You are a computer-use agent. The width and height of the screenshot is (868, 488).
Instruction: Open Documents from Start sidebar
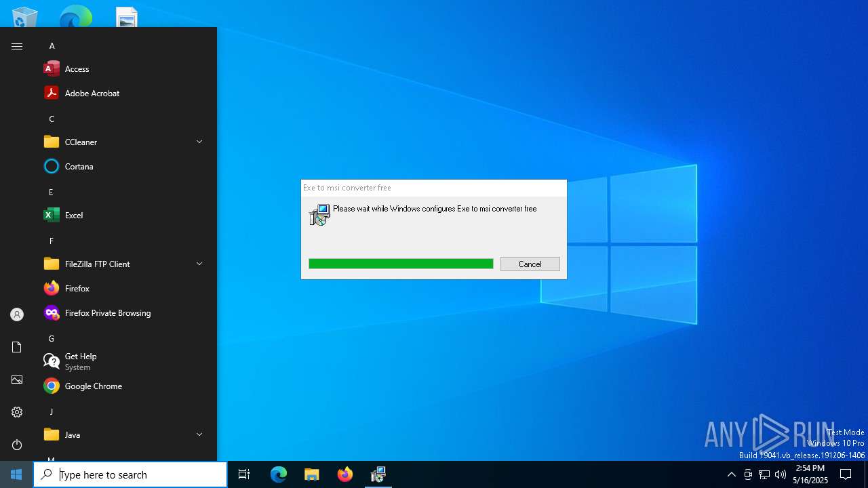pyautogui.click(x=17, y=347)
